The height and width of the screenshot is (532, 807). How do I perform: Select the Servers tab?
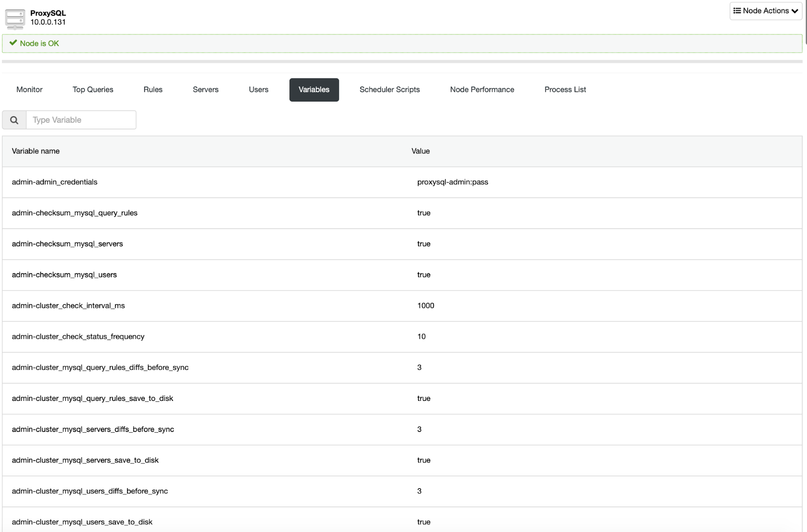[205, 90]
